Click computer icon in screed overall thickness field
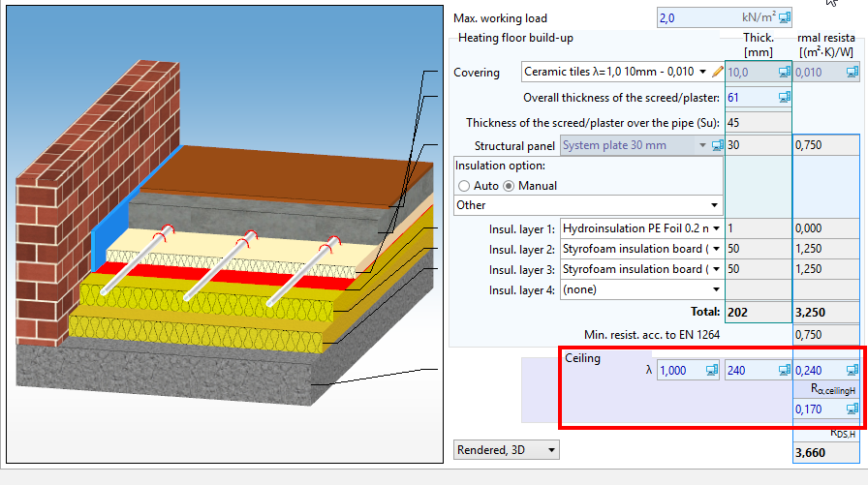 point(785,97)
